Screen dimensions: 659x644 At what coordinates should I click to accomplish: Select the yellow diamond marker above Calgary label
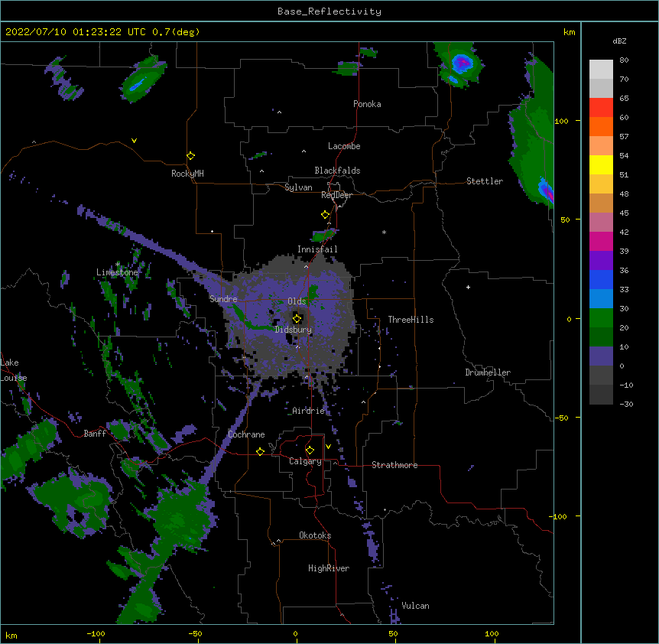coord(310,450)
